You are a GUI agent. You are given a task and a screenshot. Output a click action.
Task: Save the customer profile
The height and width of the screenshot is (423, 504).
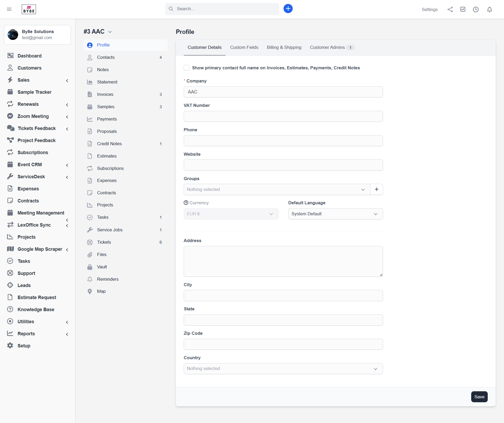click(479, 397)
